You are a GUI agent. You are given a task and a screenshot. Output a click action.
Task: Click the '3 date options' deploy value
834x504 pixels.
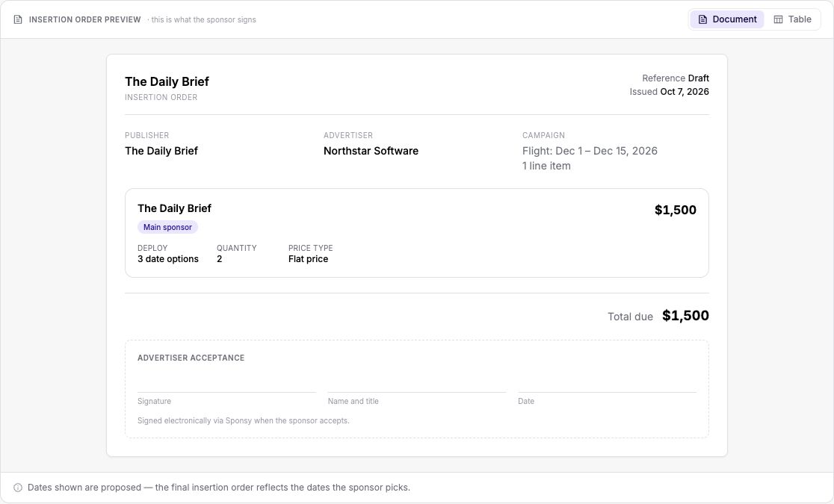pyautogui.click(x=168, y=259)
